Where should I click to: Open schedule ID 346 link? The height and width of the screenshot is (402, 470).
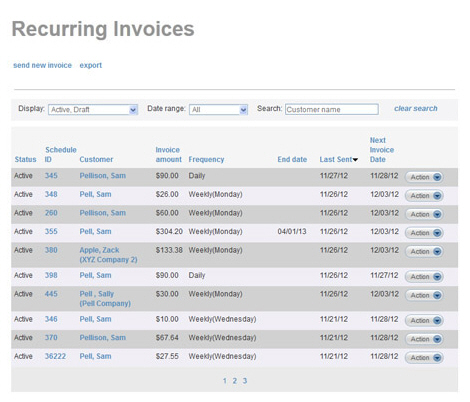click(51, 319)
